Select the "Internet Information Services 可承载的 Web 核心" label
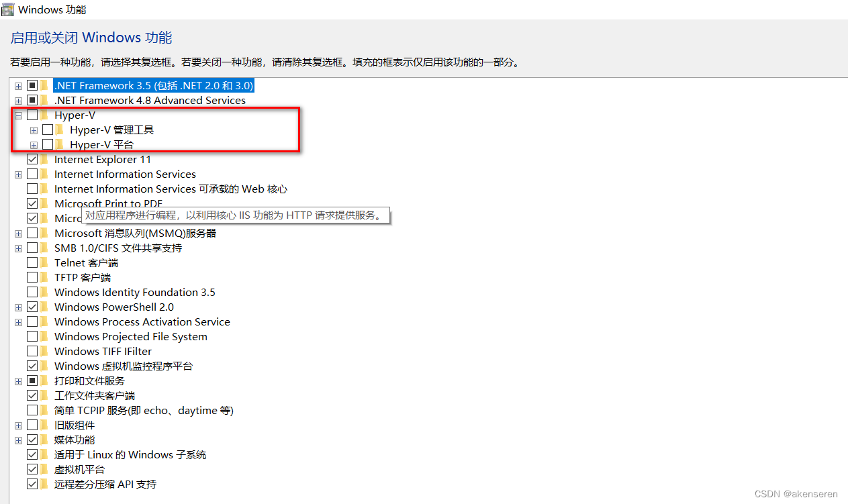The width and height of the screenshot is (848, 504). (x=171, y=189)
